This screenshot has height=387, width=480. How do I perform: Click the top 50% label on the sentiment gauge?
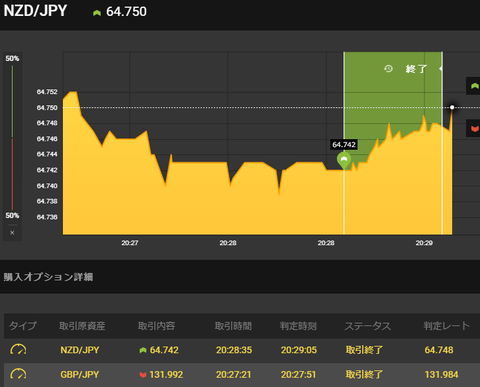click(12, 59)
